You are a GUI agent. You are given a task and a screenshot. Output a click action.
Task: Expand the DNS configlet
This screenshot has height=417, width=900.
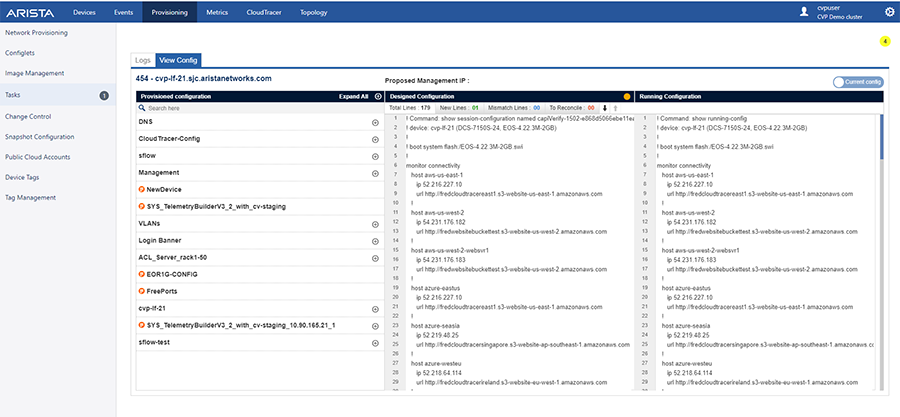coord(375,123)
